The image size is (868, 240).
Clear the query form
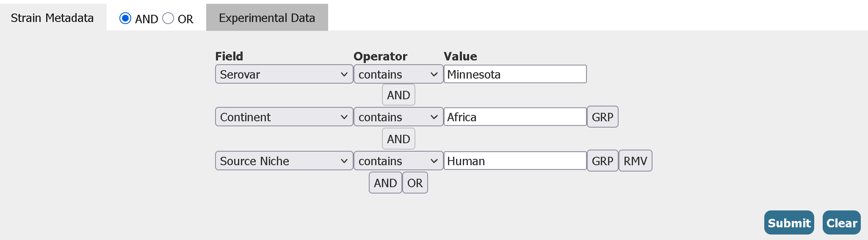(841, 223)
